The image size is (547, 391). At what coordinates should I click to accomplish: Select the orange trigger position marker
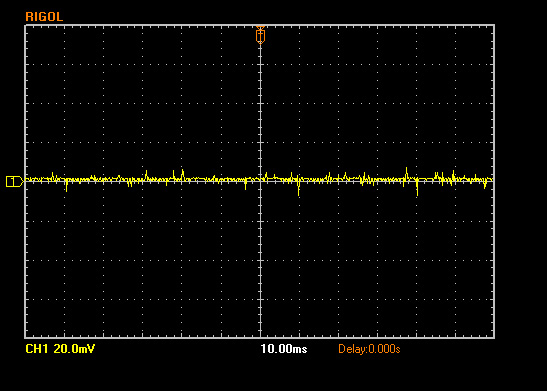pyautogui.click(x=260, y=35)
